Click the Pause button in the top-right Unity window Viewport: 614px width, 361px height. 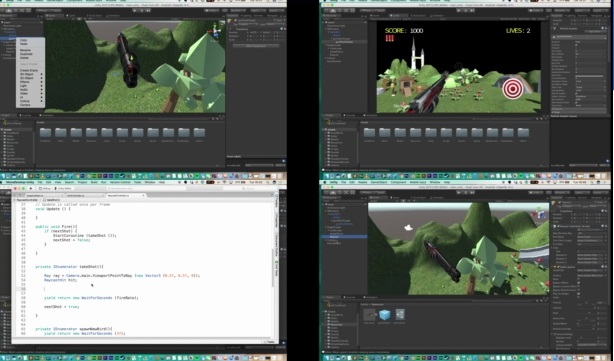coord(466,10)
